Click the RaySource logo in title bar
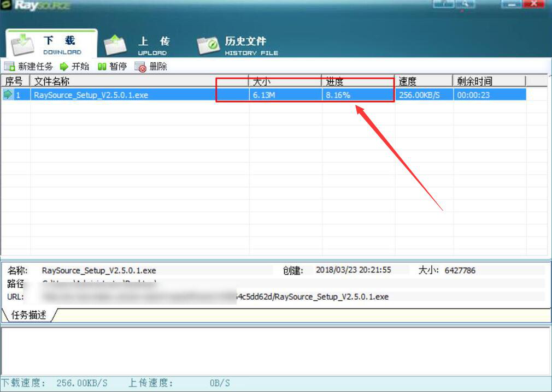Screen dimensions: 552x392 tap(37, 5)
